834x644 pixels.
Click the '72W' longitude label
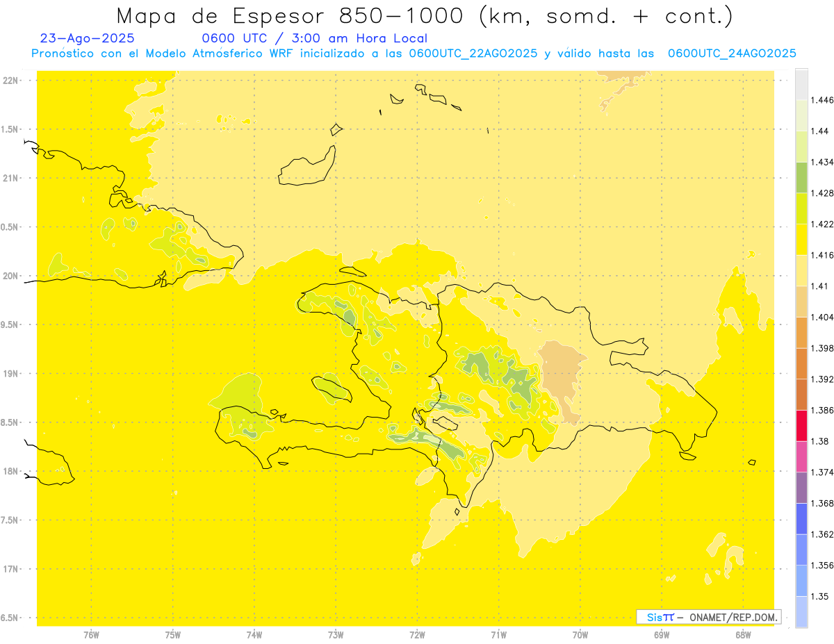click(x=417, y=635)
